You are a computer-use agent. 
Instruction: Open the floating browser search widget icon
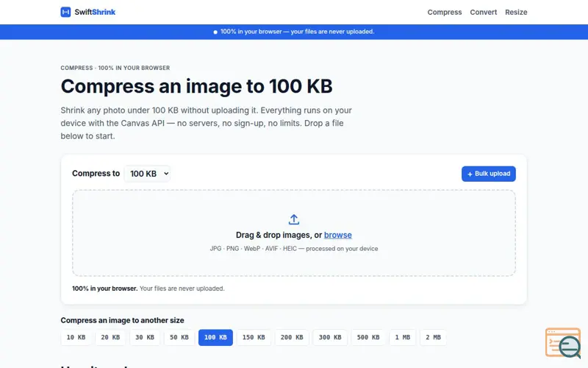pos(563,343)
